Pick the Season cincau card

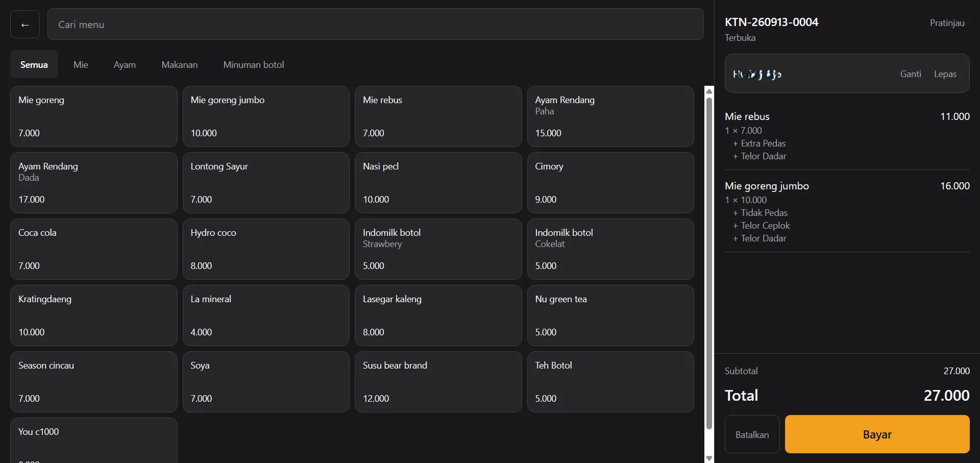(94, 382)
